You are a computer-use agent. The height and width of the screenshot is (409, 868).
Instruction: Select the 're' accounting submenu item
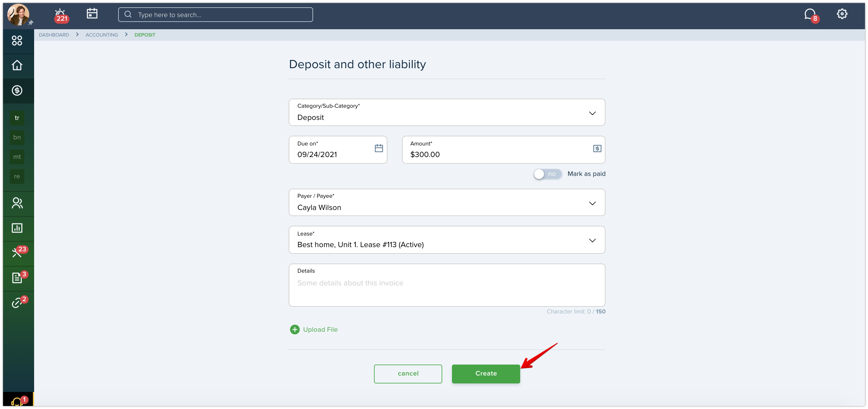(x=17, y=177)
